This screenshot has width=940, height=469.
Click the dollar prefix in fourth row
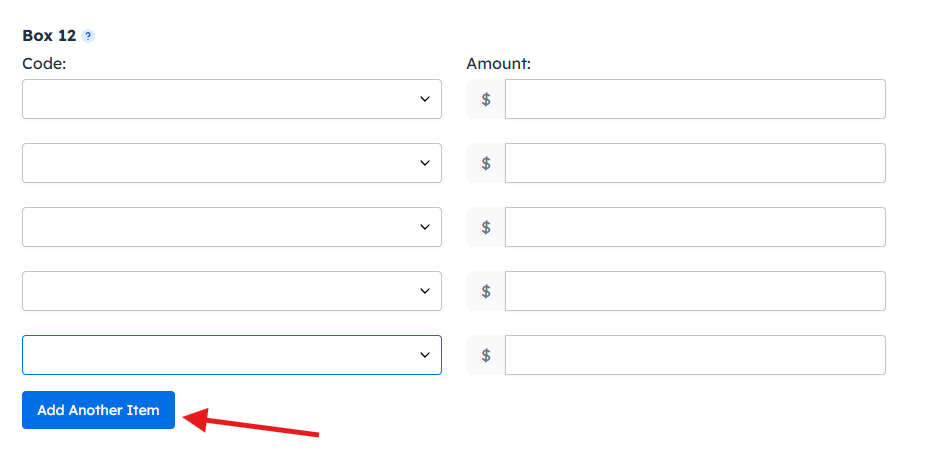pos(486,291)
